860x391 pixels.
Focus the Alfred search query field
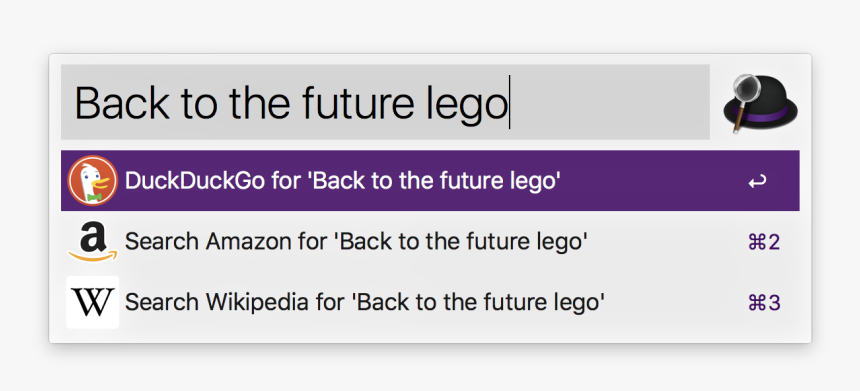[x=385, y=102]
